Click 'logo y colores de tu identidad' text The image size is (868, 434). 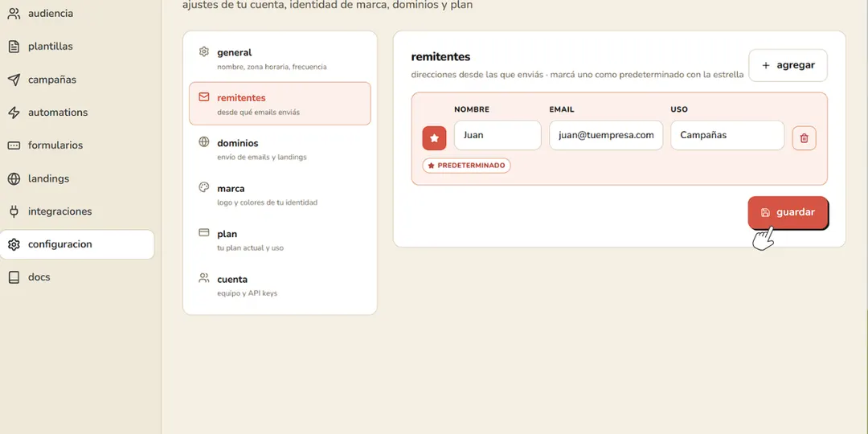click(x=268, y=203)
